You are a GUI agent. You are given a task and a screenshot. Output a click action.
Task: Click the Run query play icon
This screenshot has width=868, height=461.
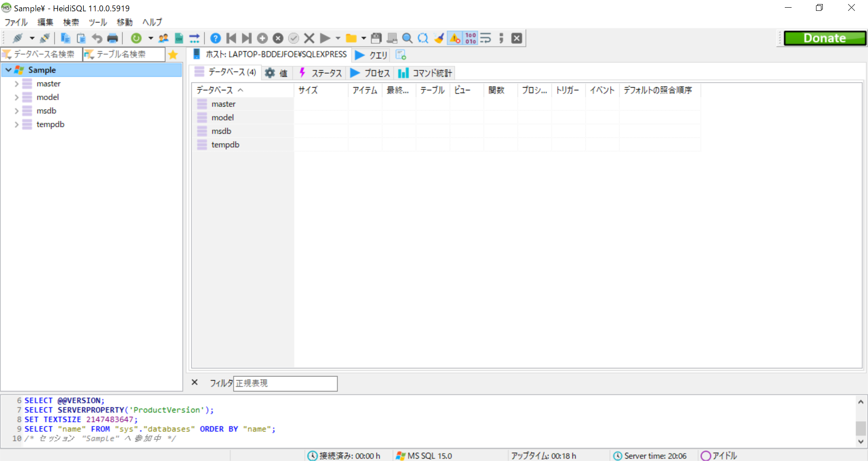click(x=325, y=38)
